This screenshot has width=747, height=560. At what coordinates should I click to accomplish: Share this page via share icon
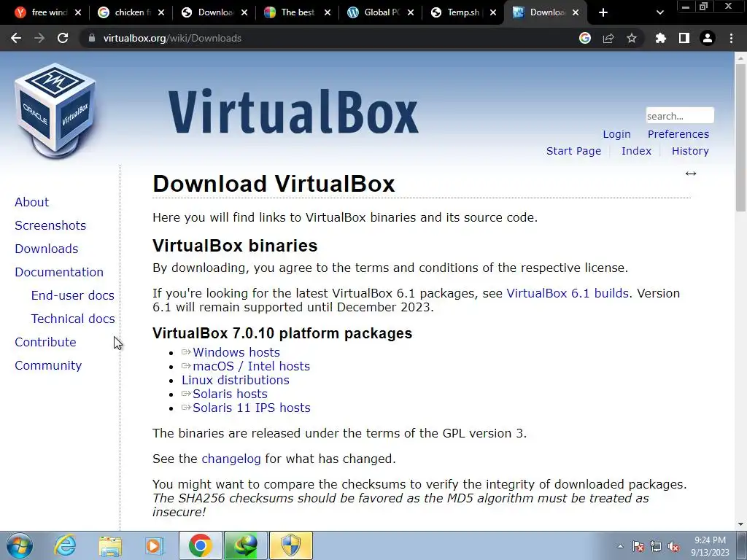608,38
